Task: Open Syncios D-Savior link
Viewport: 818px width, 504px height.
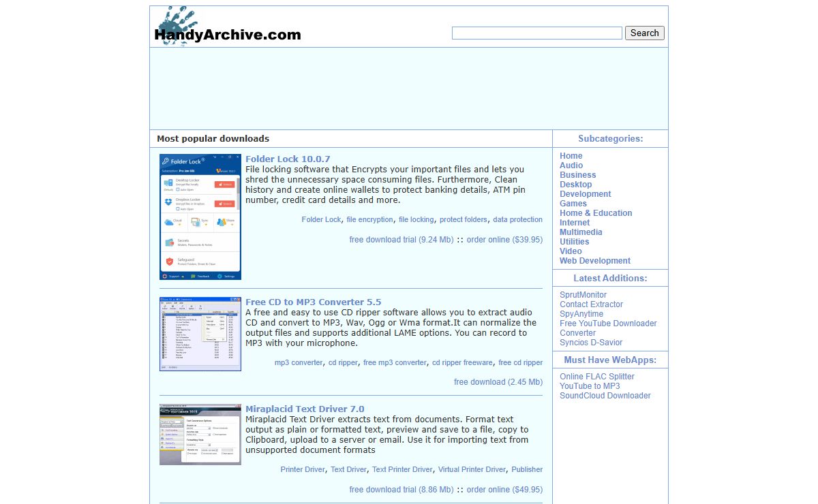Action: pyautogui.click(x=591, y=343)
